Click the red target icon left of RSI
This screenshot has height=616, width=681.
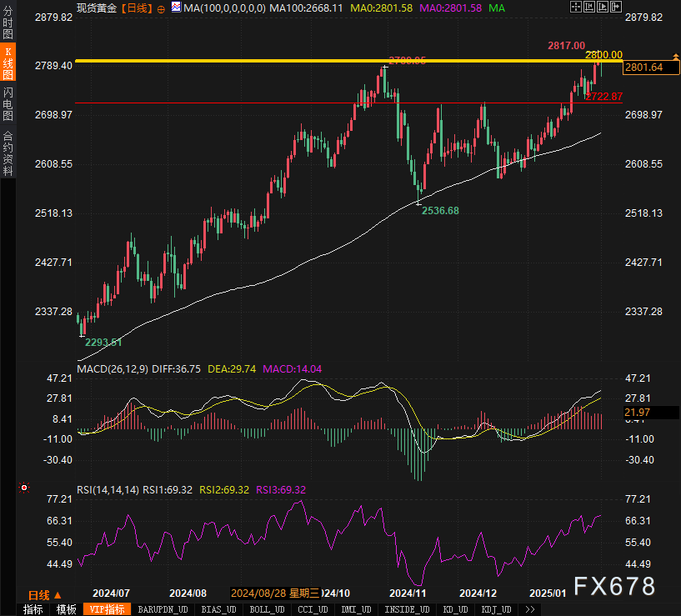tap(23, 488)
